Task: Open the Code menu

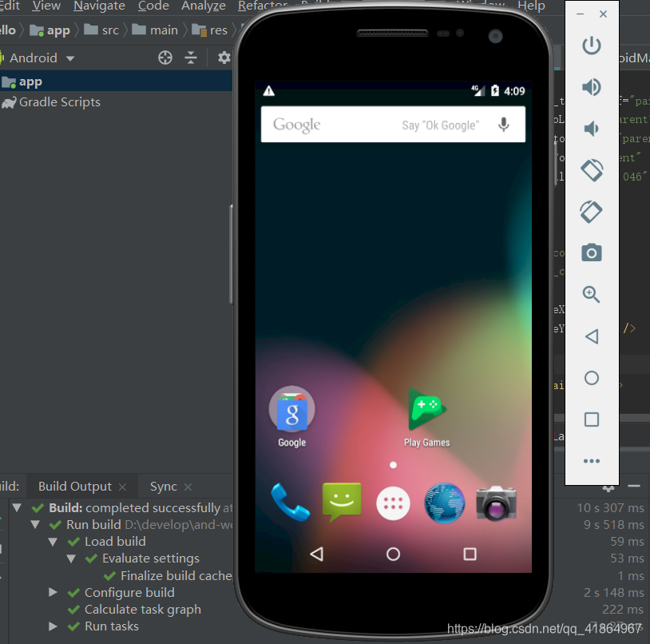Action: 153,6
